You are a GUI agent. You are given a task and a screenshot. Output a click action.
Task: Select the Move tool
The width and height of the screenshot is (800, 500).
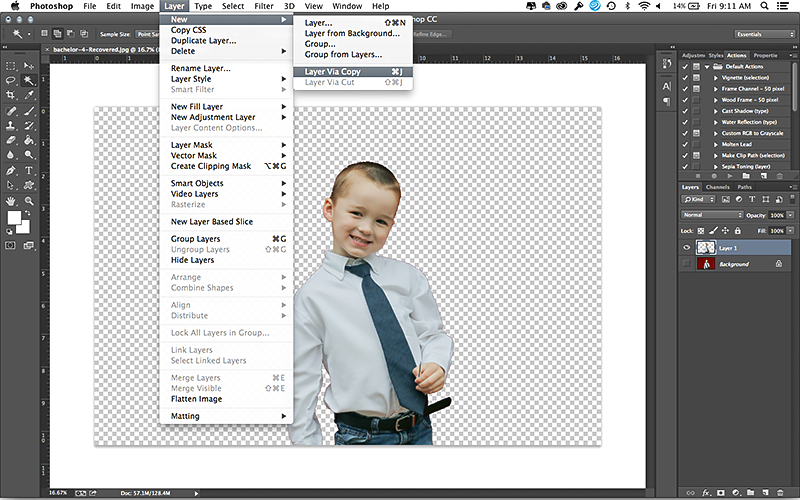pyautogui.click(x=29, y=66)
